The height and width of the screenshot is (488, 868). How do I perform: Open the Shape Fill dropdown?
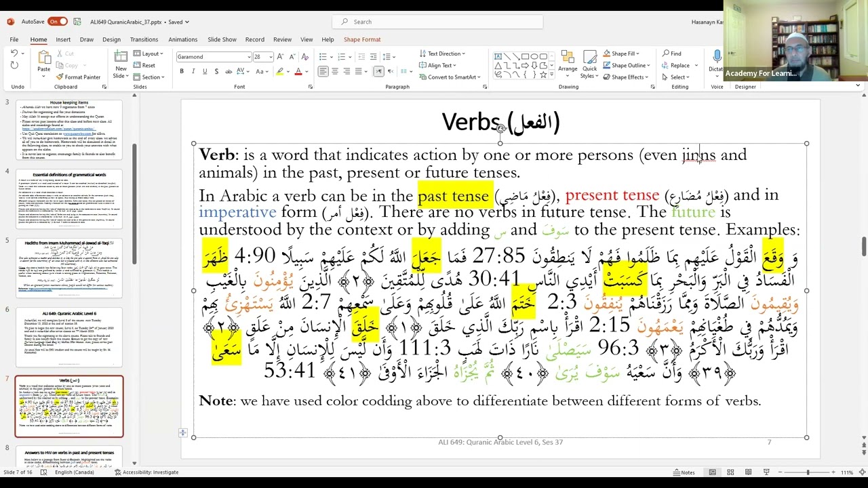pyautogui.click(x=620, y=54)
